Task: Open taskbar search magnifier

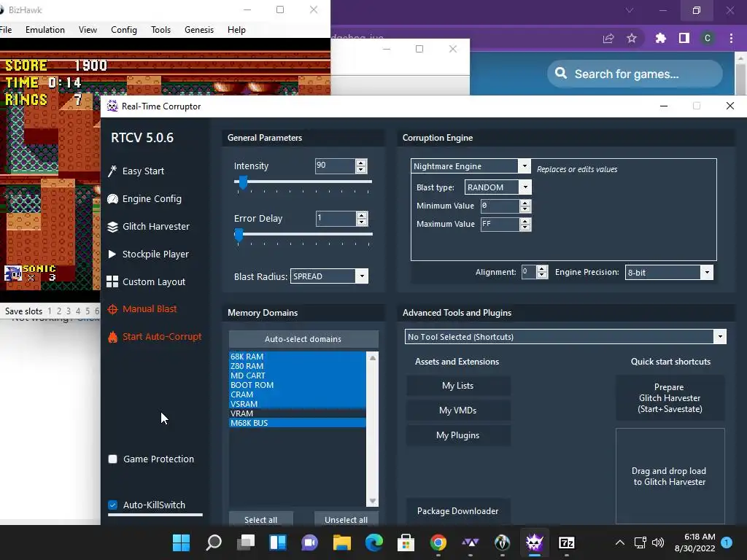Action: pos(214,542)
